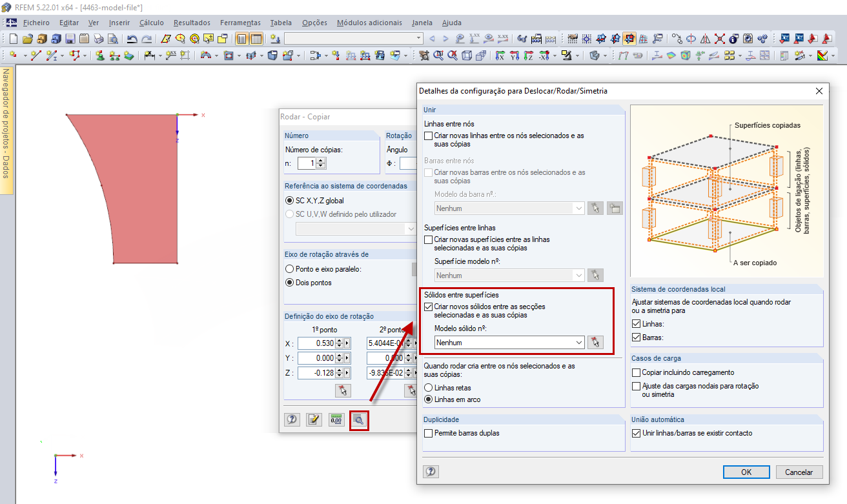Click the OK button
This screenshot has height=504, width=847.
click(x=746, y=472)
